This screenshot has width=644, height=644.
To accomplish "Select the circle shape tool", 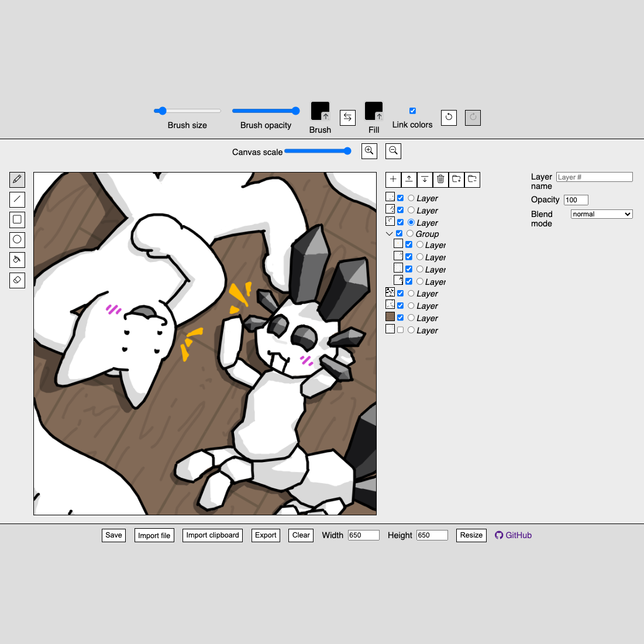I will tap(17, 240).
